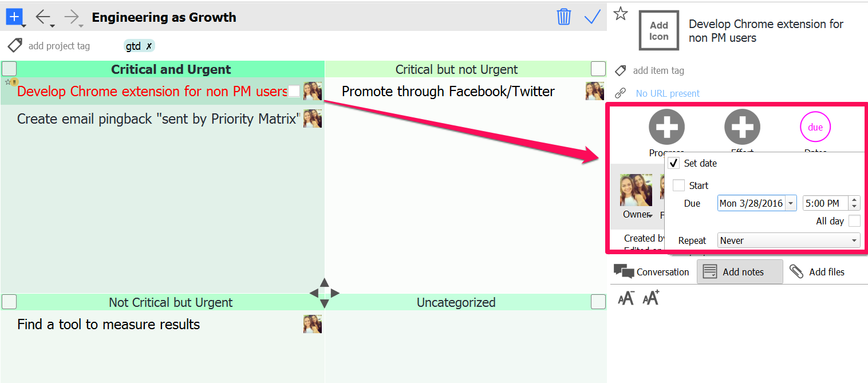Expand the Repeat dropdown set to Never
868x383 pixels.
coord(854,240)
